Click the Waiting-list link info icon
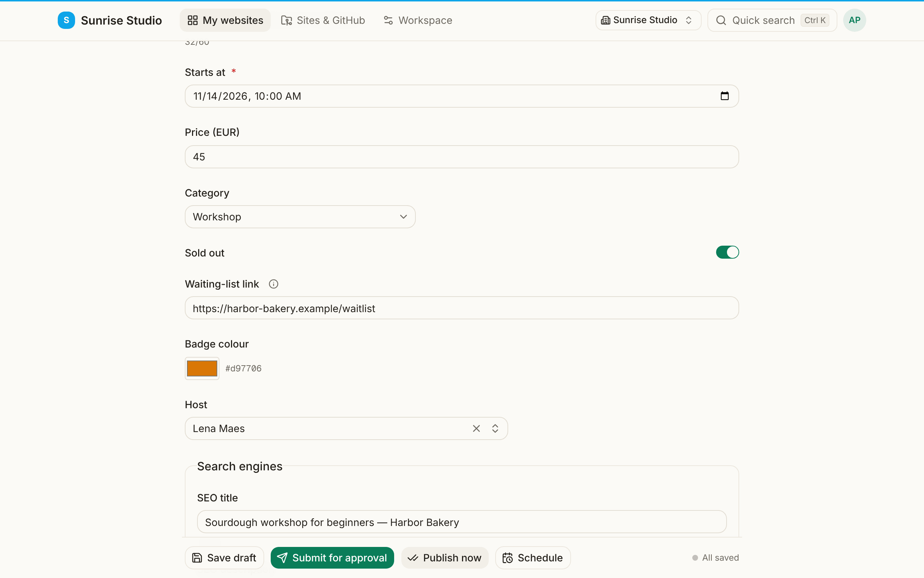The height and width of the screenshot is (578, 924). pos(273,284)
